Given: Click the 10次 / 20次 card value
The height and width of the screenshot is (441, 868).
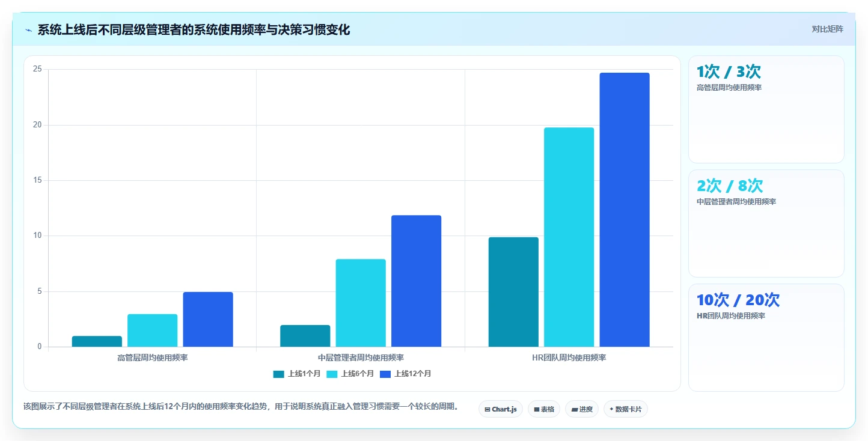Looking at the screenshot, I should (738, 300).
